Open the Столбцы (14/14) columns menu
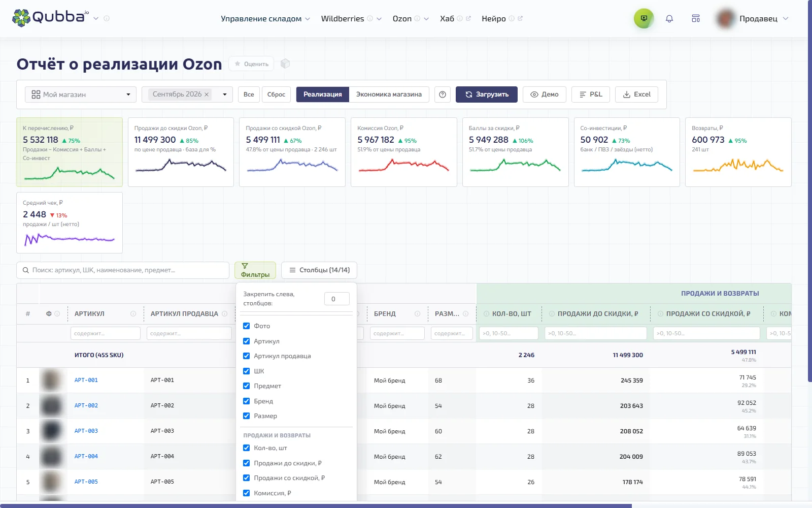Viewport: 812px width, 508px height. coord(319,270)
